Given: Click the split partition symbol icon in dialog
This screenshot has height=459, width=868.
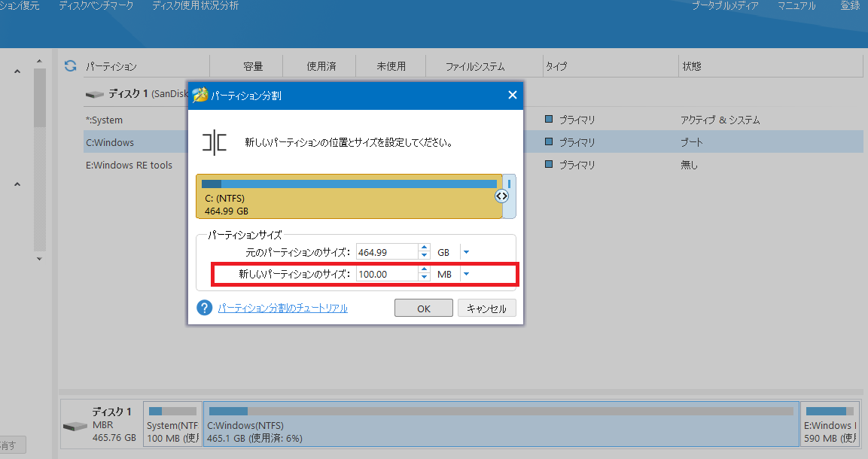Looking at the screenshot, I should [215, 143].
